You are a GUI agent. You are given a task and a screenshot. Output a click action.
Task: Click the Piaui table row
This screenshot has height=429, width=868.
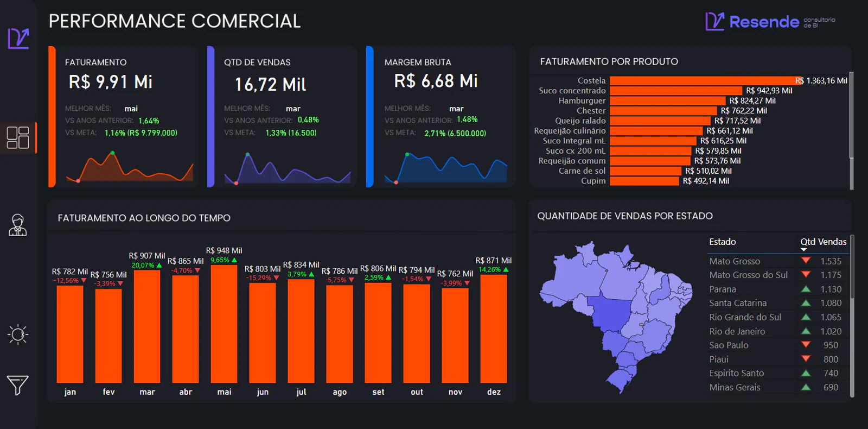(x=778, y=359)
